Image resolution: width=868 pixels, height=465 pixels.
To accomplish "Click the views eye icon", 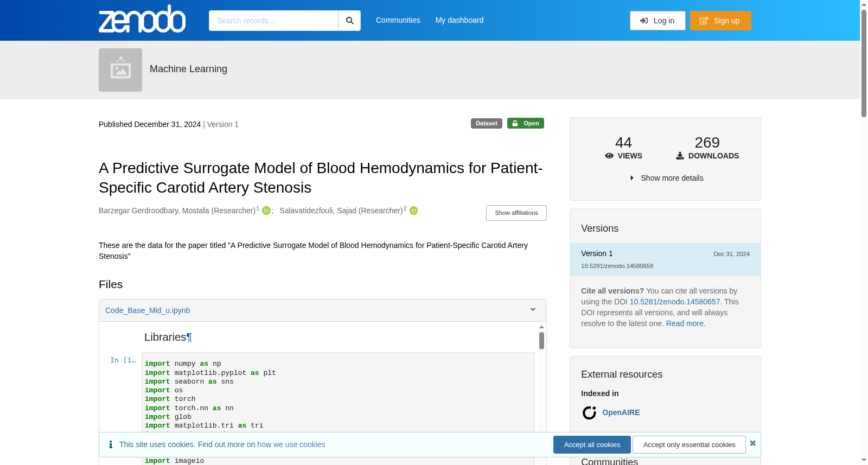I will [x=609, y=156].
